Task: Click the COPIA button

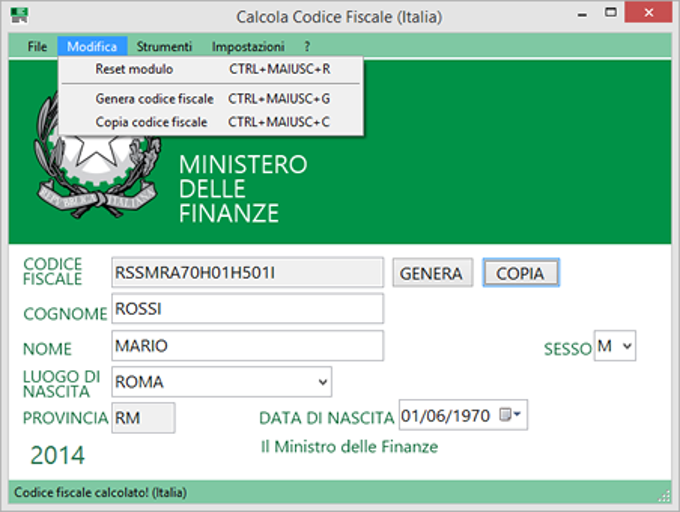Action: pos(521,273)
